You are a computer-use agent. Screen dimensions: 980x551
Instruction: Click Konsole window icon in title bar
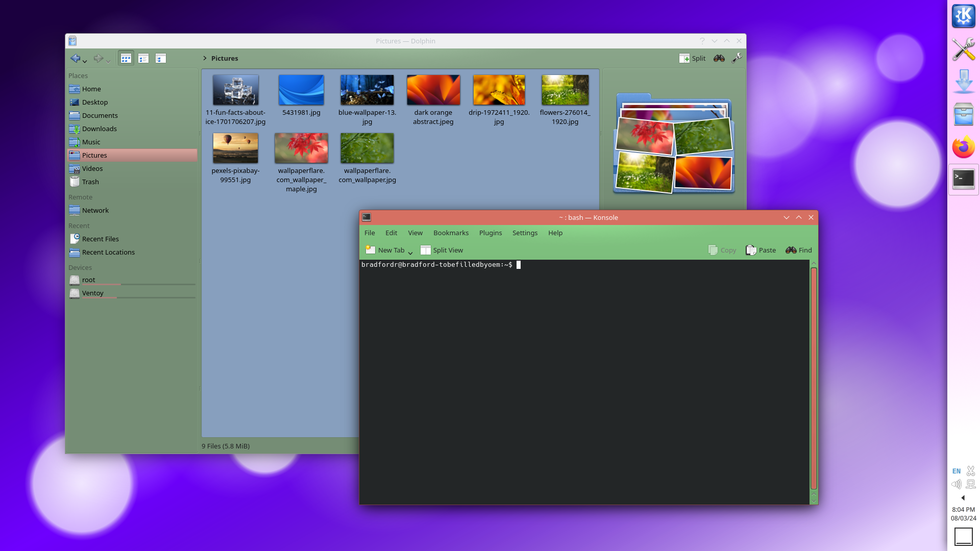click(x=366, y=217)
